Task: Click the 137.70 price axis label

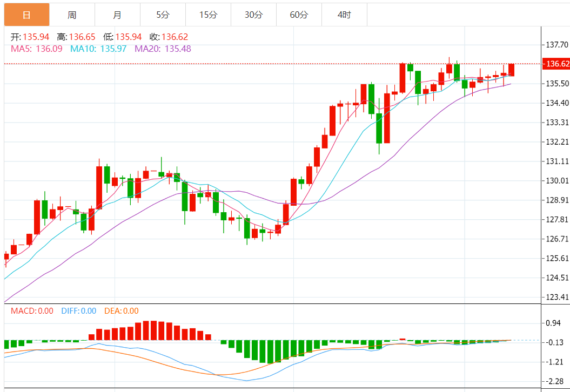Action: (x=557, y=45)
